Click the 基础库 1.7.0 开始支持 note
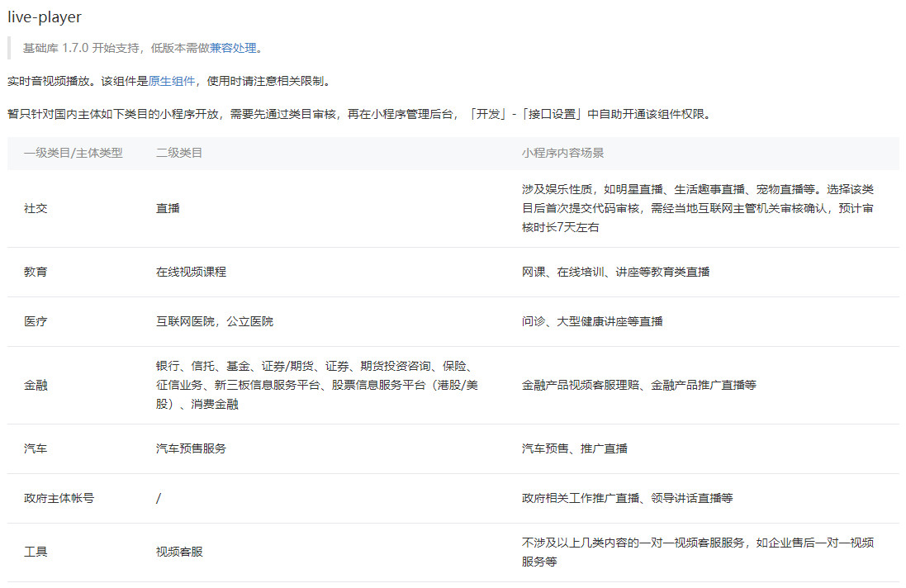The width and height of the screenshot is (906, 588). pos(143,48)
